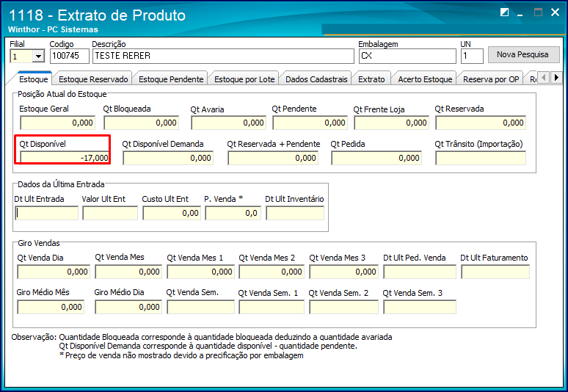Click the Giro Médio Dia field
The image size is (568, 392).
(x=128, y=307)
